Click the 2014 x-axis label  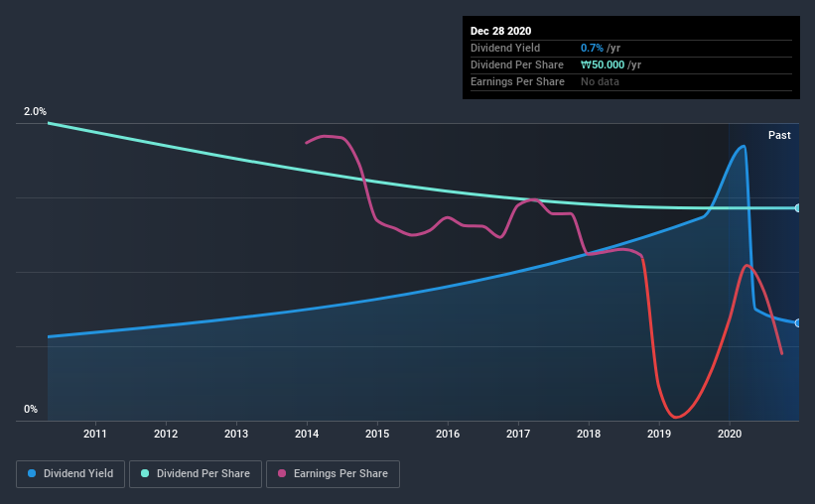307,434
